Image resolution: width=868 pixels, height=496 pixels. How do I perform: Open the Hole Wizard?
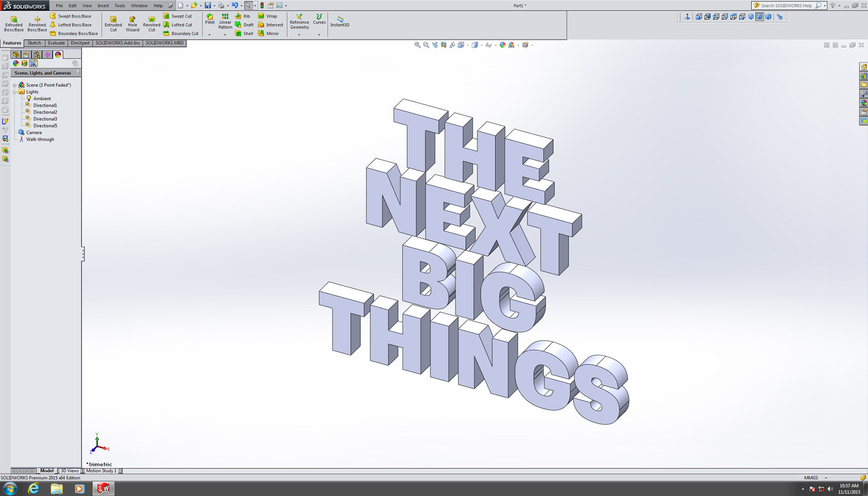click(132, 24)
